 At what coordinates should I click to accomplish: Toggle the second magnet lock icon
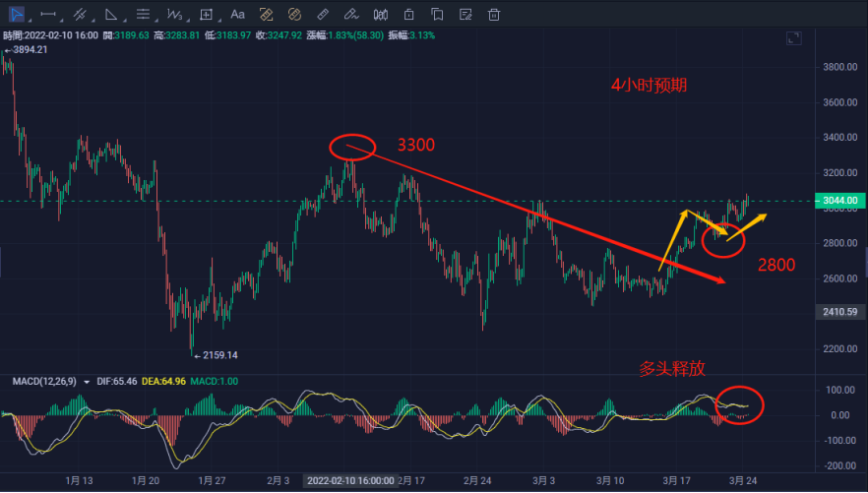[x=294, y=15]
